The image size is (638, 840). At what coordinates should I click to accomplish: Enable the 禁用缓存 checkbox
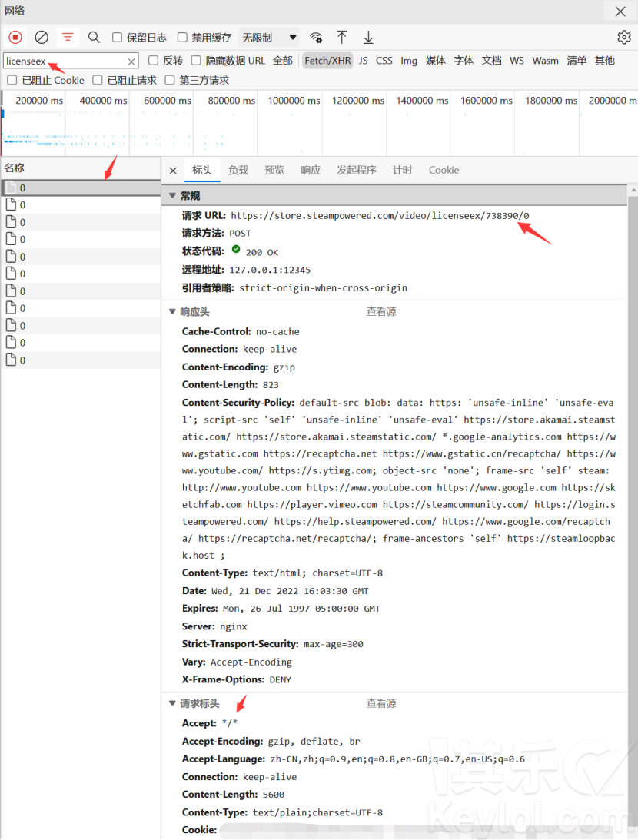[x=182, y=38]
